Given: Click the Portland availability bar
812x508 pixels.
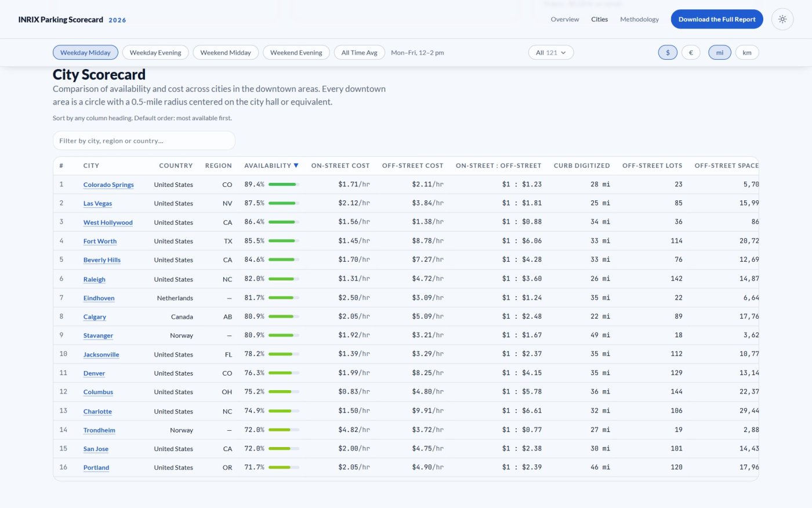Looking at the screenshot, I should [x=284, y=467].
